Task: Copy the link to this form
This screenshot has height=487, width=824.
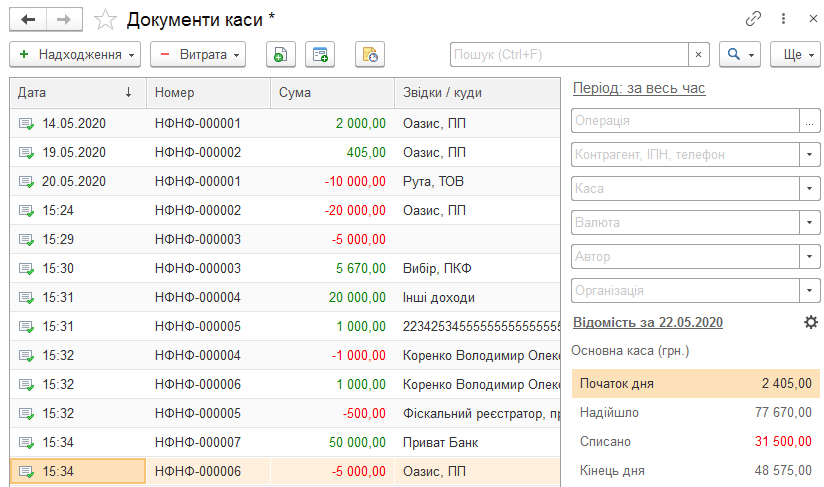Action: coord(753,19)
